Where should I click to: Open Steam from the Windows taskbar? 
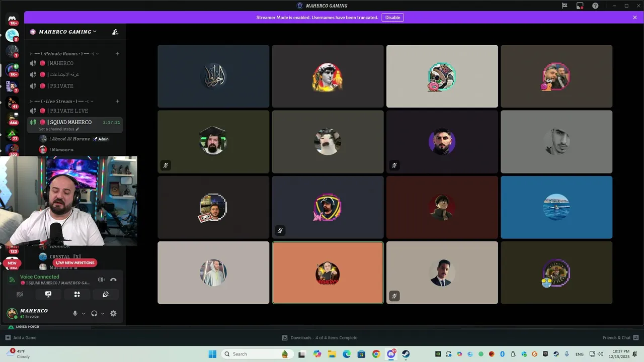pyautogui.click(x=406, y=354)
